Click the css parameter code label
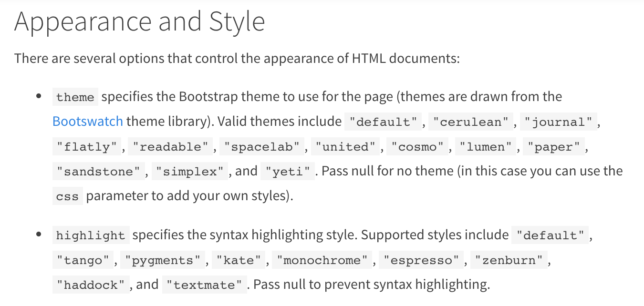The height and width of the screenshot is (306, 644). pyautogui.click(x=68, y=196)
